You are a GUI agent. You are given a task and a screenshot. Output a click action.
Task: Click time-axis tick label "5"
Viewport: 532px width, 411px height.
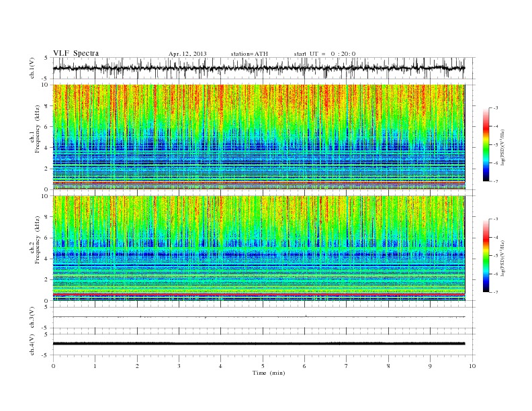263,366
